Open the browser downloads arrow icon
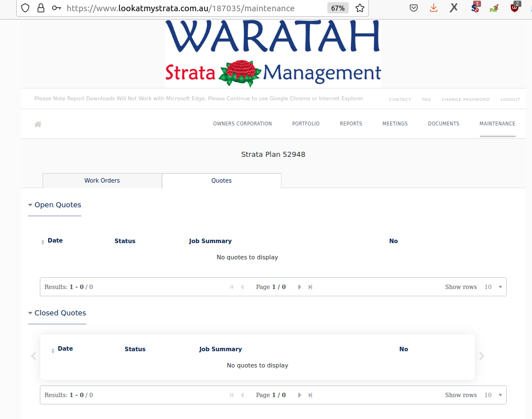 tap(433, 8)
